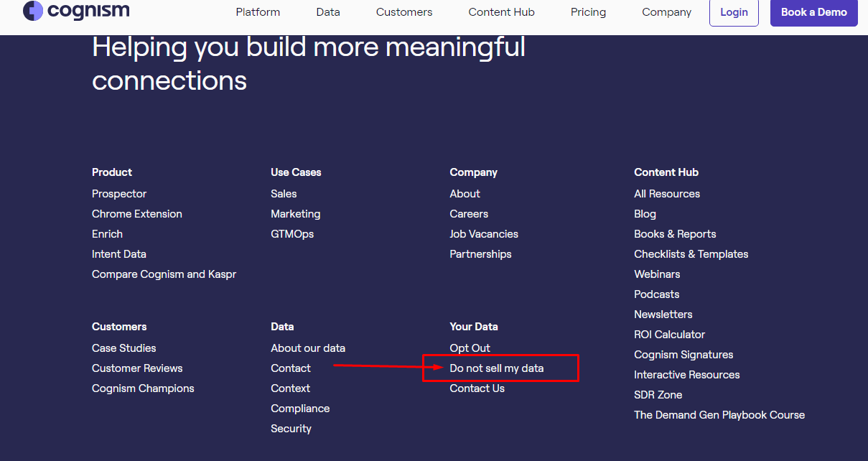Click the Data footer column heading

tap(282, 327)
